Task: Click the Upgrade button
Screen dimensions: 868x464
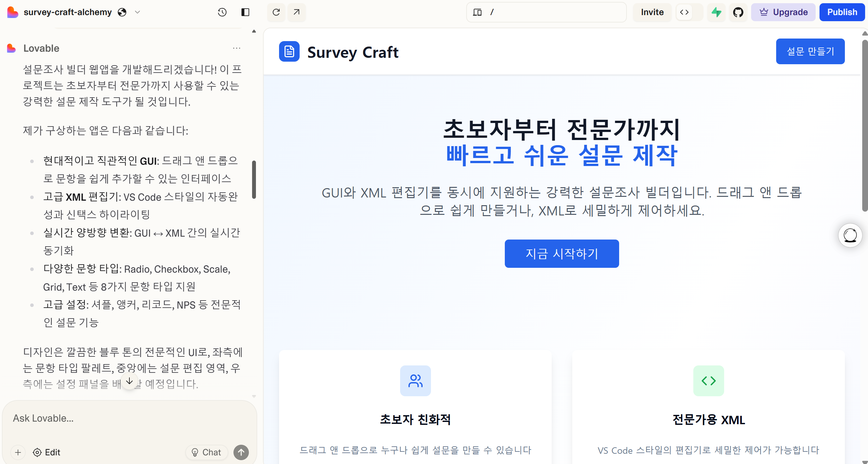Action: [783, 13]
